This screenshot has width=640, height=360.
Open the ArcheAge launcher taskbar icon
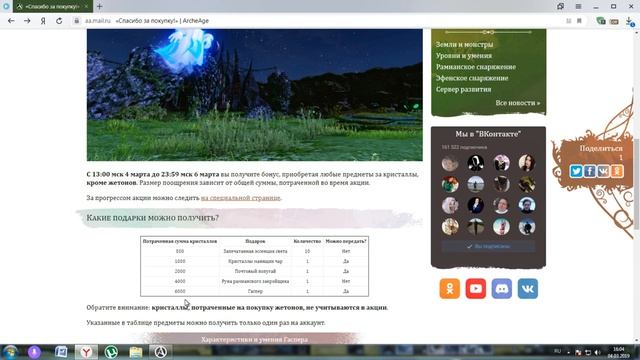click(160, 352)
